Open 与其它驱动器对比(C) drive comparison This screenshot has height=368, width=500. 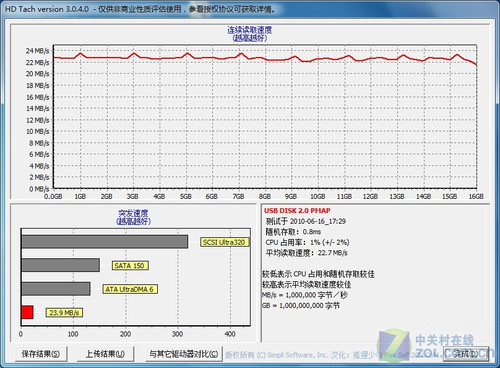click(184, 354)
